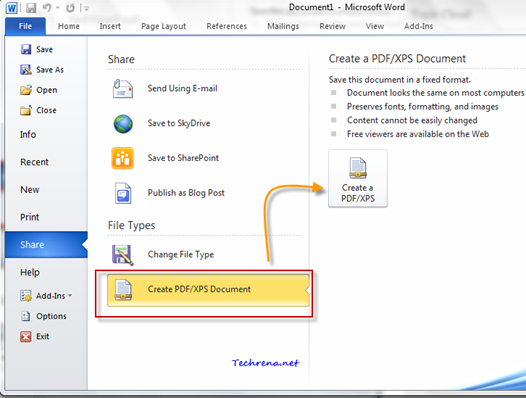Switch to the Home tab
Viewport: 526px width, 398px height.
69,26
